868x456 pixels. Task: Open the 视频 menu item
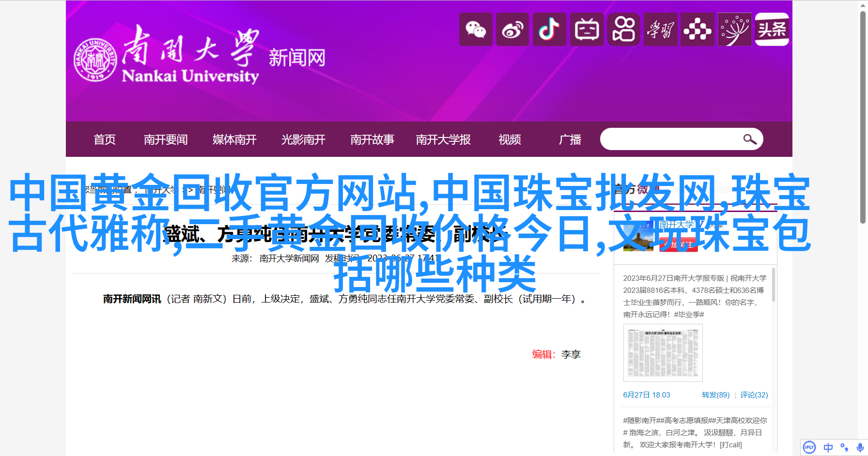point(510,139)
